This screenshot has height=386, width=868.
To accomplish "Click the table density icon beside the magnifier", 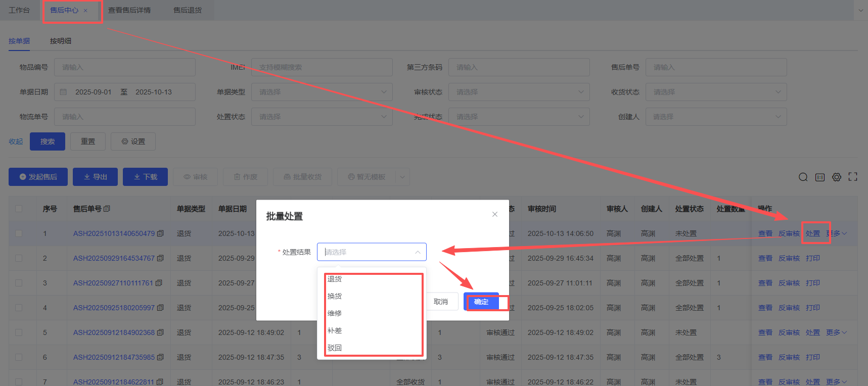I will pos(820,177).
